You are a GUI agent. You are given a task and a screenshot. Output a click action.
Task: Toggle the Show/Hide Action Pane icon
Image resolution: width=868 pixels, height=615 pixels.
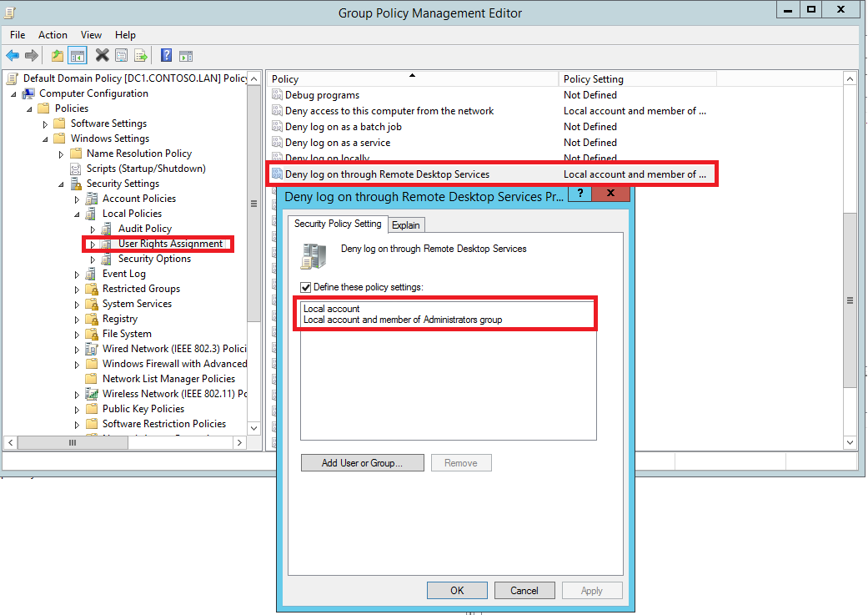(x=186, y=56)
